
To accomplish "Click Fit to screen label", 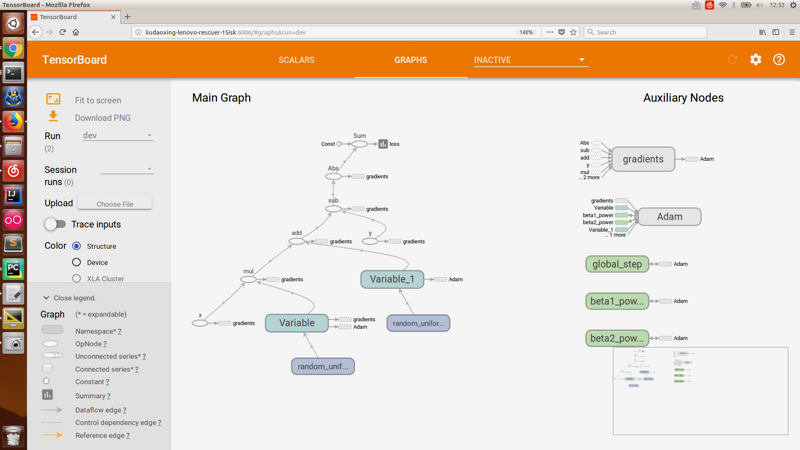I will pyautogui.click(x=98, y=101).
